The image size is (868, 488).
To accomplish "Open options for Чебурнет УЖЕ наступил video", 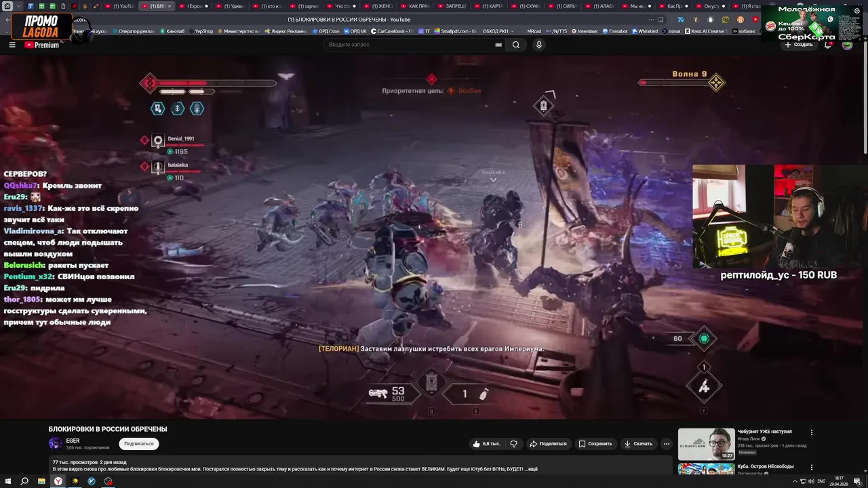I will pos(811,432).
